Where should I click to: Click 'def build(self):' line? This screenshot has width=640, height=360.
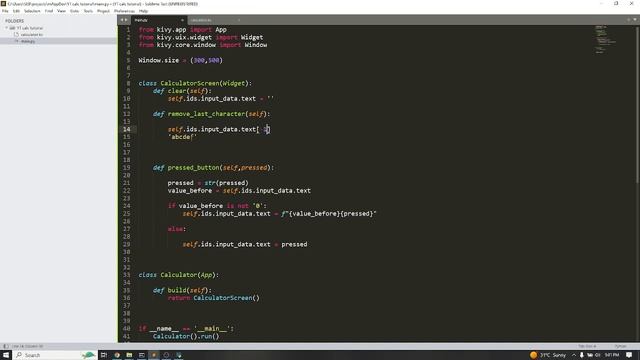coord(182,290)
